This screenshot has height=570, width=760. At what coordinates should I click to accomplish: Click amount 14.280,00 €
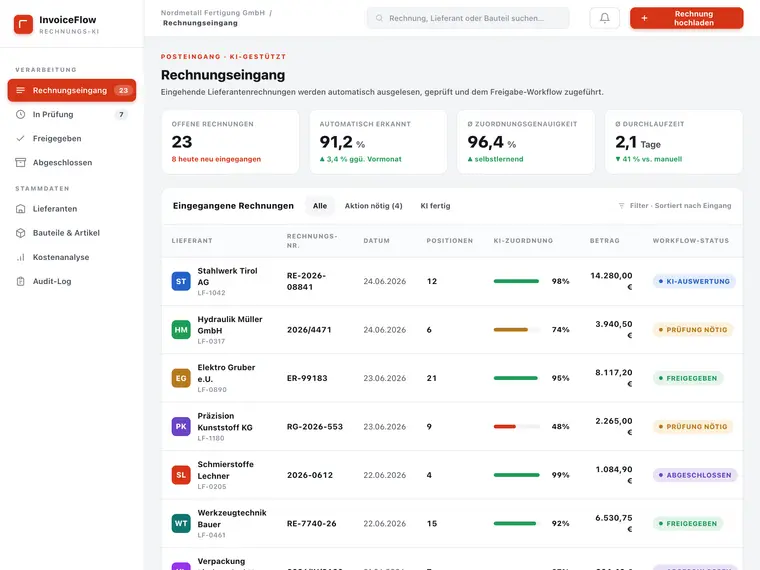pos(611,281)
